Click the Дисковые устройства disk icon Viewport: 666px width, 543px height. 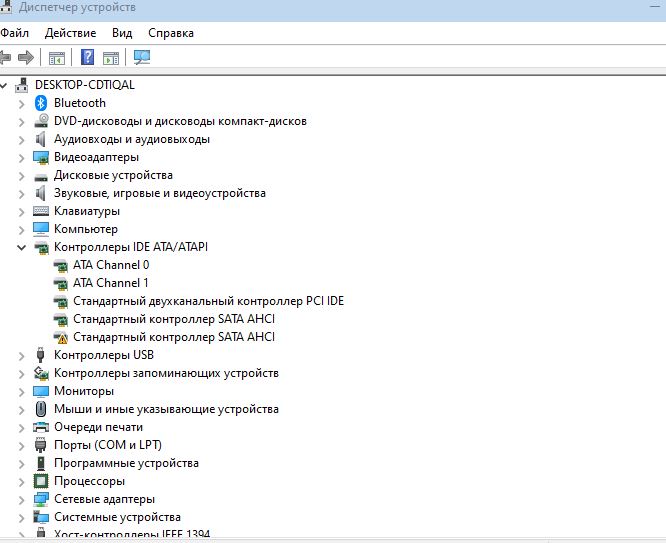pyautogui.click(x=41, y=177)
